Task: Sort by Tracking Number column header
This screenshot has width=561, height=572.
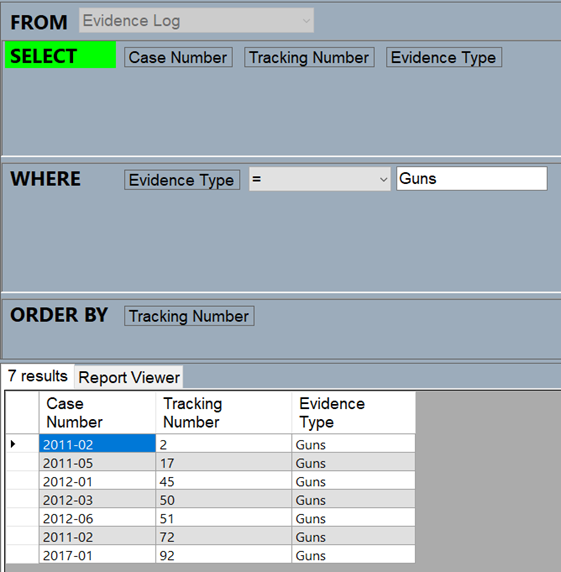Action: 224,413
